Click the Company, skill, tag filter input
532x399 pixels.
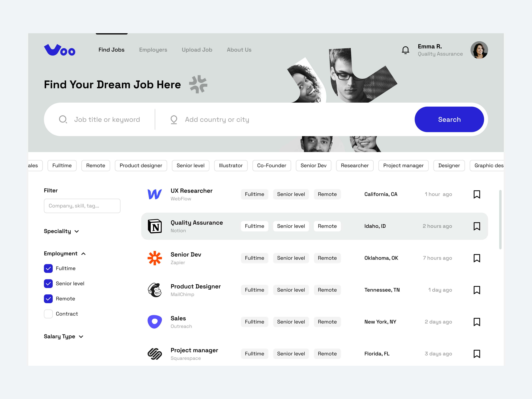pyautogui.click(x=82, y=206)
